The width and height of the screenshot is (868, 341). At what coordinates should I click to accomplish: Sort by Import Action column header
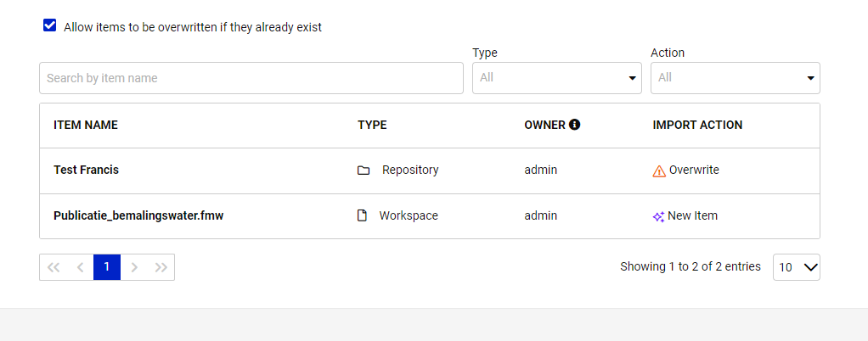(697, 125)
